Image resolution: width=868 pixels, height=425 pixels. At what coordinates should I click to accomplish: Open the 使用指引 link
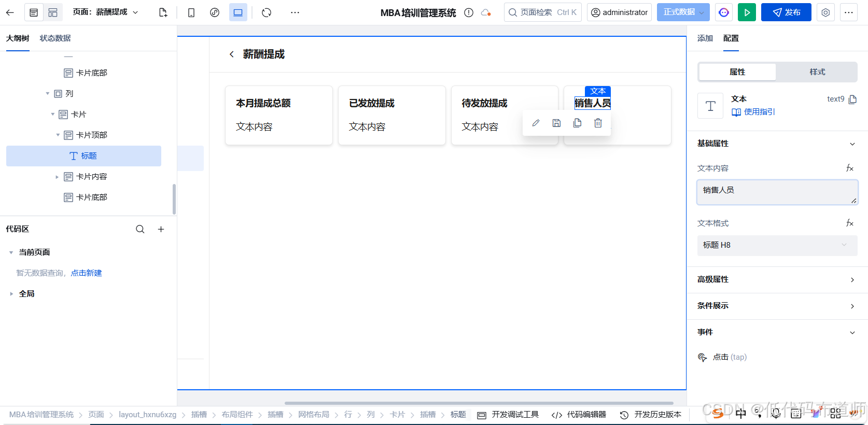[x=753, y=112]
